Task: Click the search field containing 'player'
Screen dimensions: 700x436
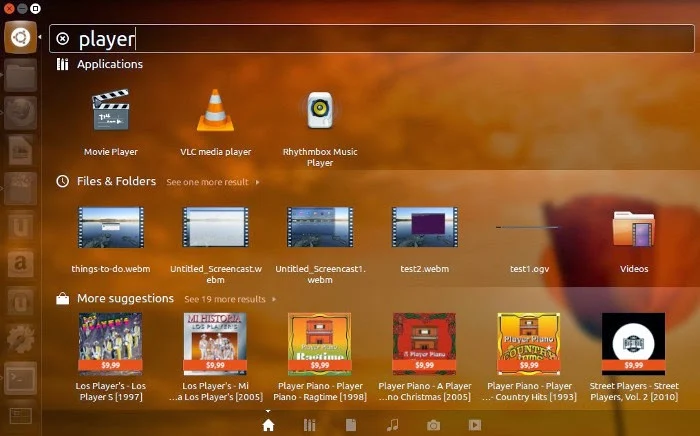Action: (371, 39)
